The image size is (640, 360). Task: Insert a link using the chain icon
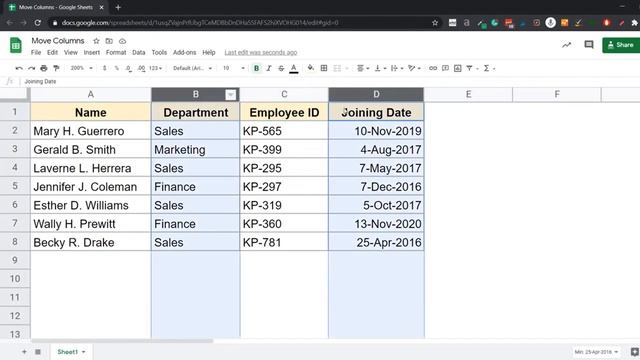433,68
